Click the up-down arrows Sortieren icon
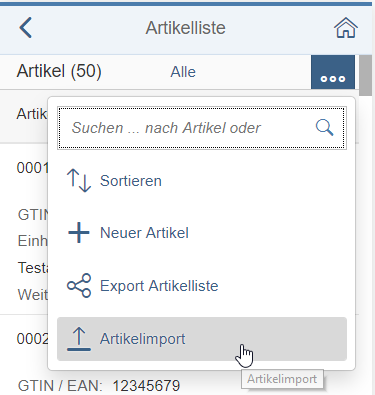375x395 pixels. (79, 181)
